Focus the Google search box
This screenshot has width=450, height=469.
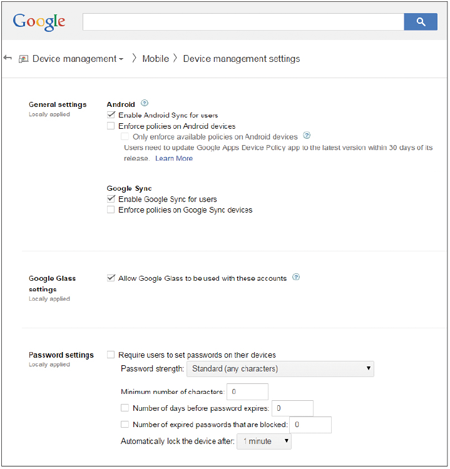click(x=243, y=22)
